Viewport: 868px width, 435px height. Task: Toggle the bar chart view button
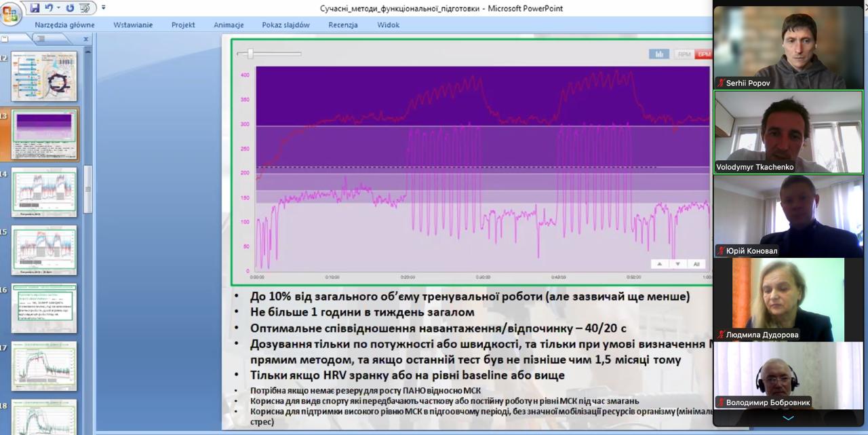point(658,54)
